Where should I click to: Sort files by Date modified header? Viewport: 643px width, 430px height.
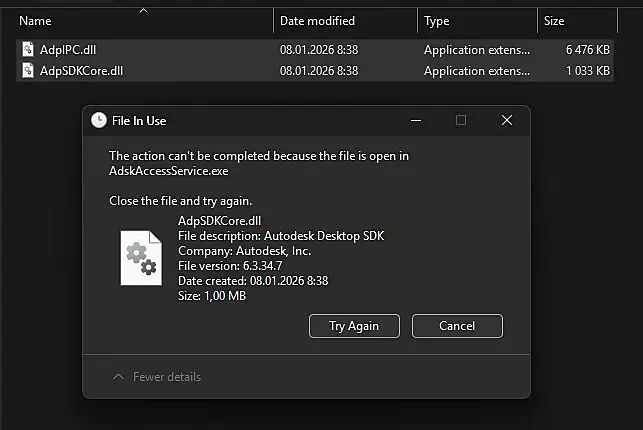click(318, 20)
